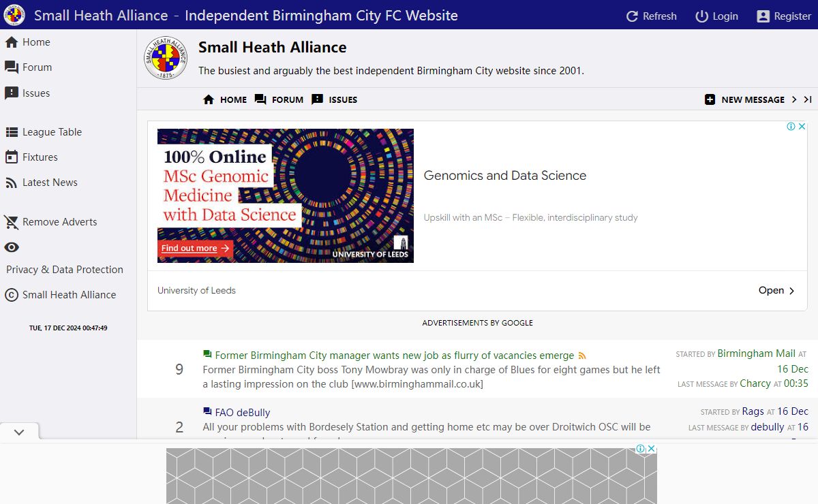818x504 pixels.
Task: Click Register in the header bar
Action: tap(784, 16)
